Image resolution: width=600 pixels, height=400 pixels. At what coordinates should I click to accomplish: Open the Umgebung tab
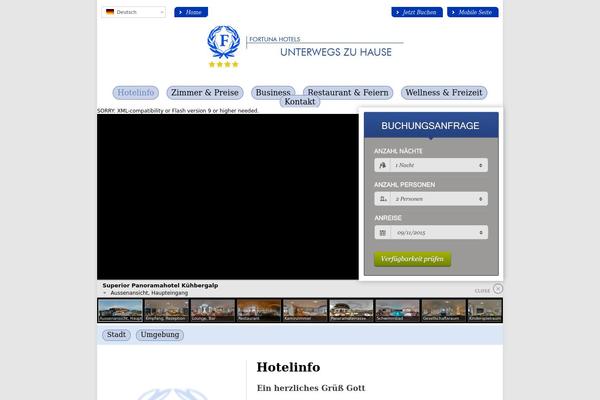160,335
